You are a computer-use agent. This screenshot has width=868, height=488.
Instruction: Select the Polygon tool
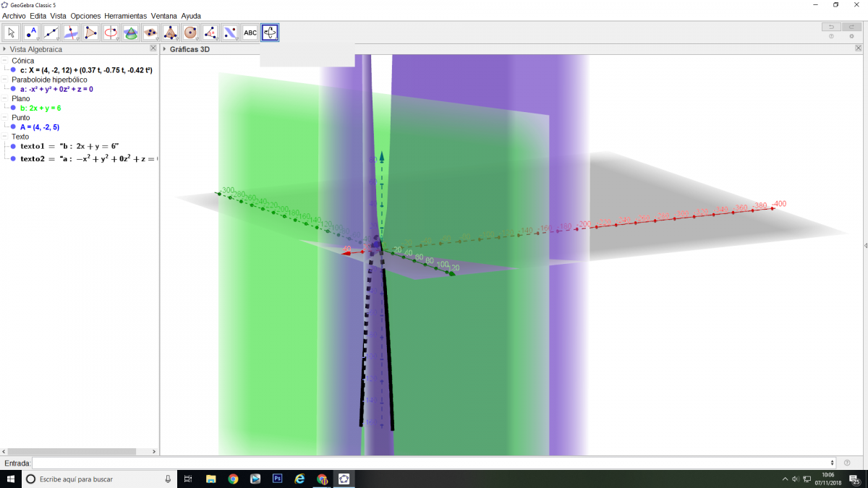[90, 33]
